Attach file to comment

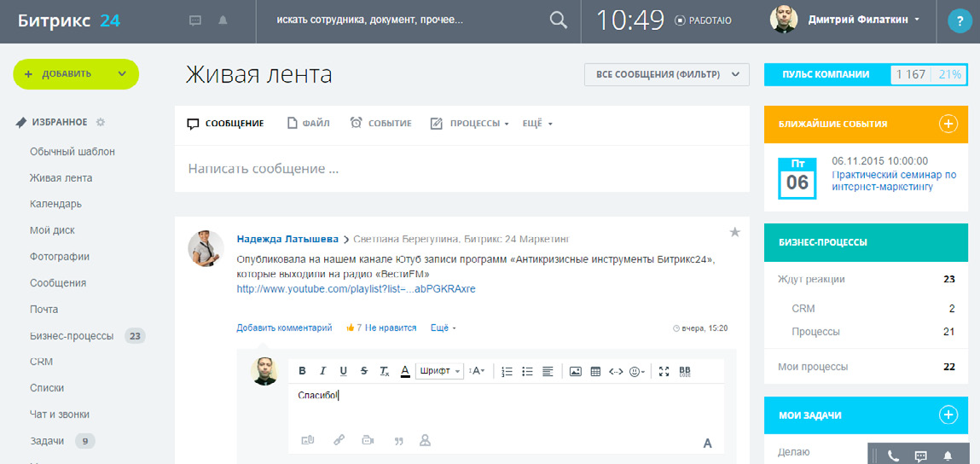click(x=307, y=440)
